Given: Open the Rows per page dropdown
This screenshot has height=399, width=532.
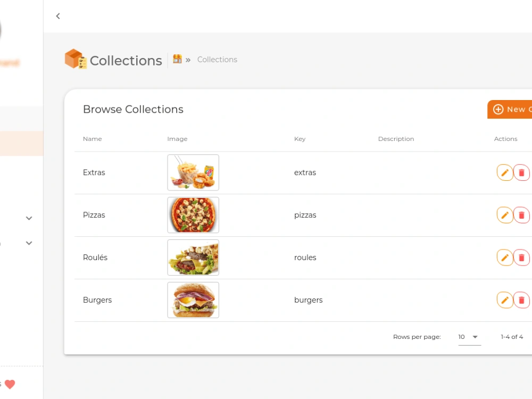Looking at the screenshot, I should [470, 337].
